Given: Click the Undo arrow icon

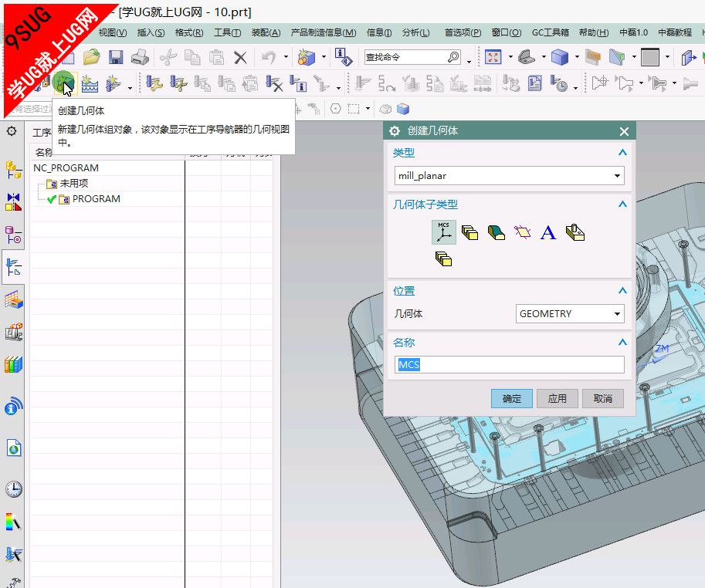Looking at the screenshot, I should pyautogui.click(x=269, y=58).
